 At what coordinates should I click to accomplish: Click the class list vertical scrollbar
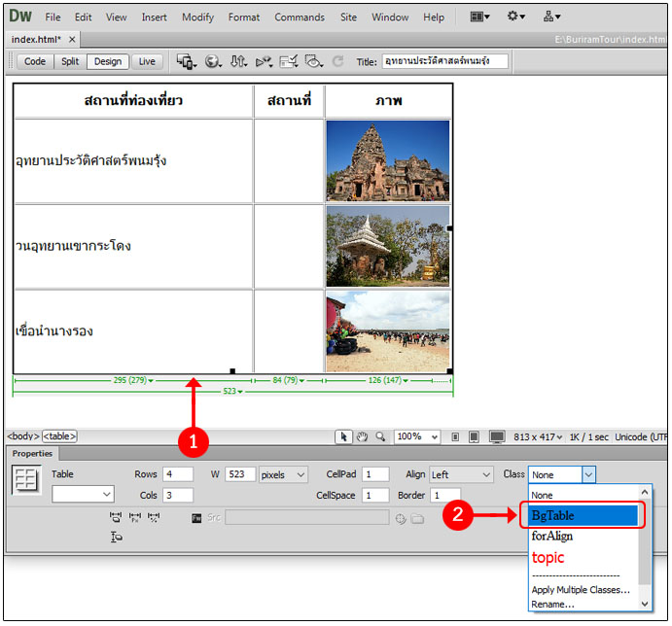[x=644, y=544]
